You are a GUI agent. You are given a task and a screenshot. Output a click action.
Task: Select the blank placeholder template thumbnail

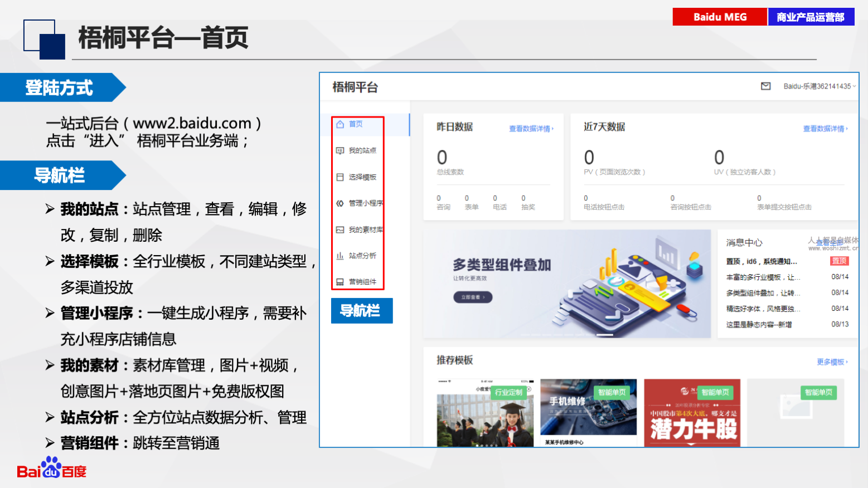pyautogui.click(x=796, y=413)
